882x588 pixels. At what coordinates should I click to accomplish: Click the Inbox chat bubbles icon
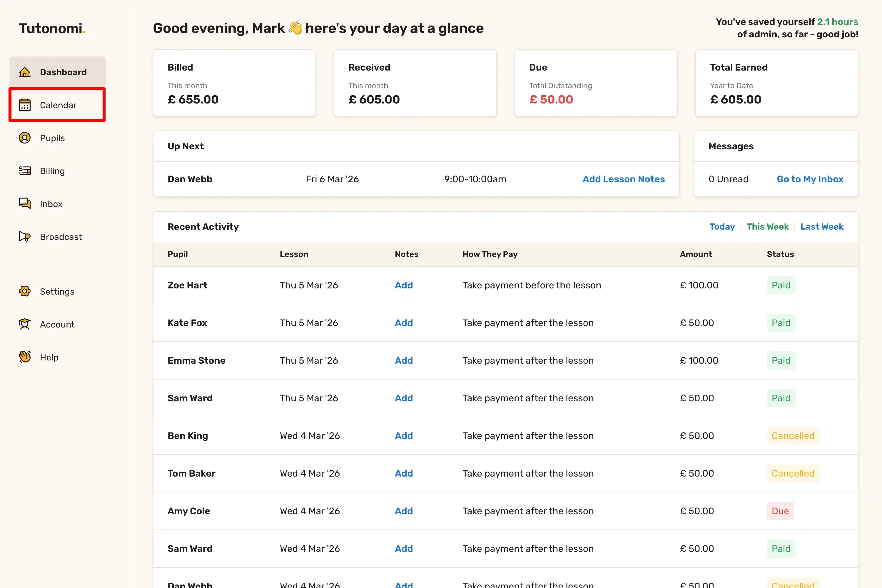pyautogui.click(x=25, y=204)
